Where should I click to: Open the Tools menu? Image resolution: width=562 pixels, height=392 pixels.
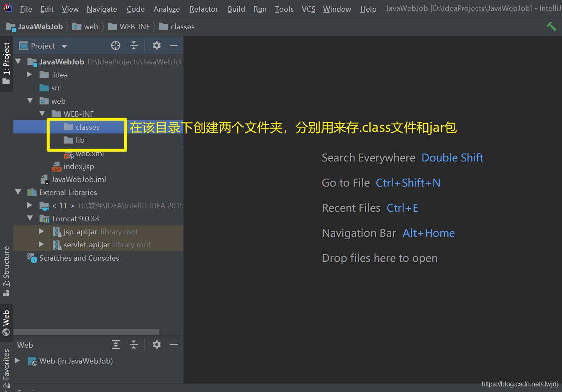284,9
